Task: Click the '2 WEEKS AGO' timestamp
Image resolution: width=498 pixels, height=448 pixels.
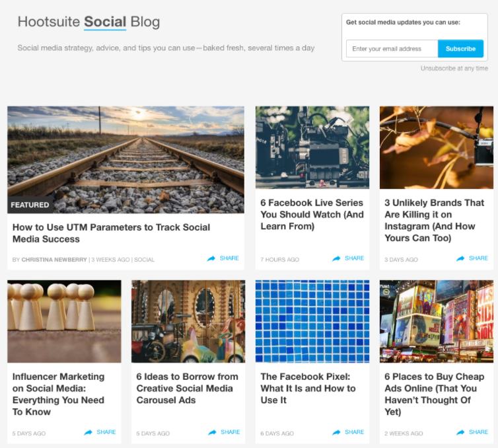Action: click(404, 433)
